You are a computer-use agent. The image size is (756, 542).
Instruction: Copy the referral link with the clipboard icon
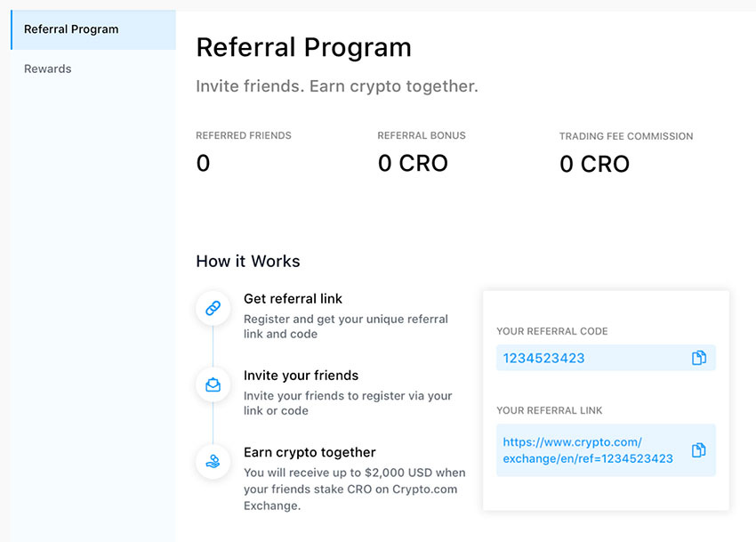[x=699, y=449]
